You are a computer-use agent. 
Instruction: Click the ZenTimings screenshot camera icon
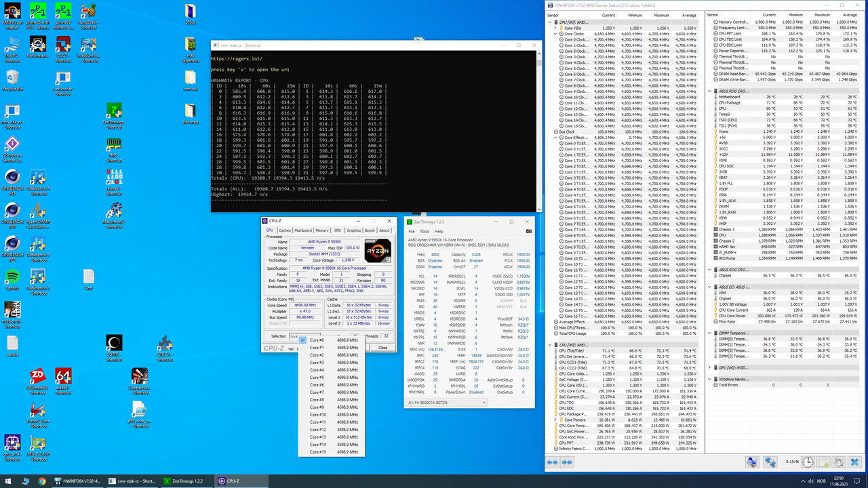coord(529,231)
